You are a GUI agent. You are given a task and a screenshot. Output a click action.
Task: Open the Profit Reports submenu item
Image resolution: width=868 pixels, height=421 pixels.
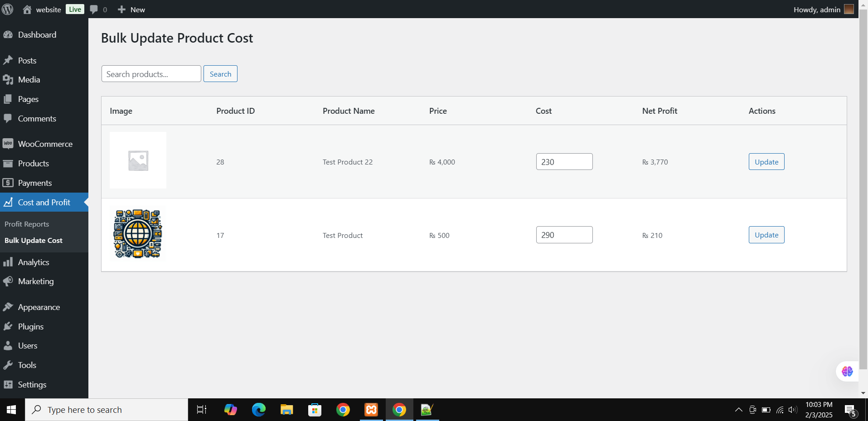(x=27, y=224)
